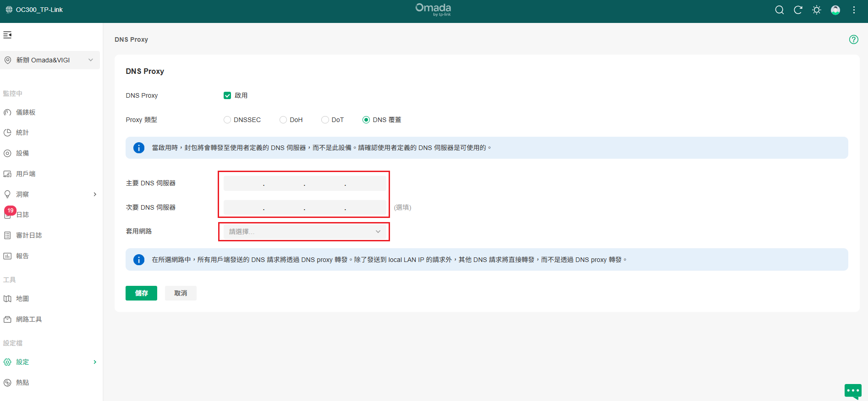Collapse the sidebar with the menu icon

[7, 35]
